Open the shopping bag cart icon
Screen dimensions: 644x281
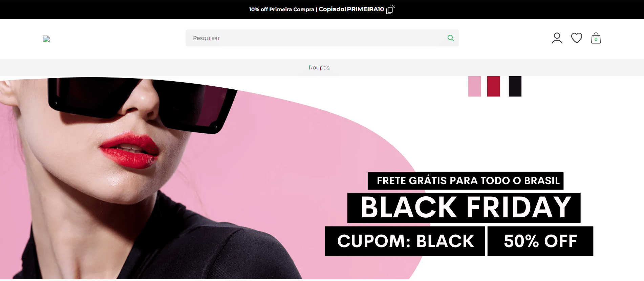point(596,38)
